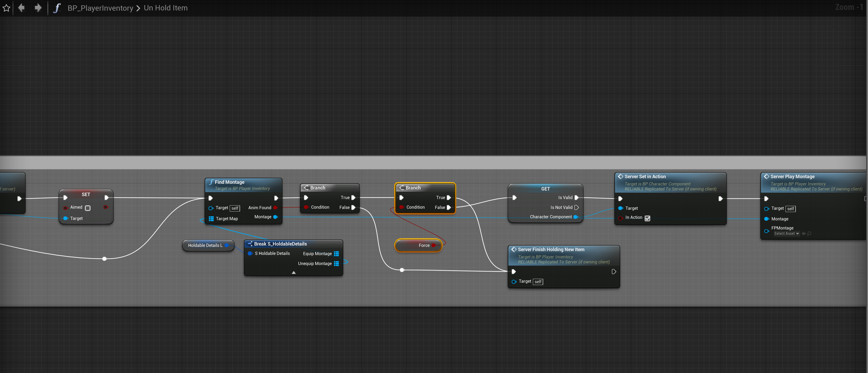Click Server Finish Holding New Item title
The image size is (868, 373).
coord(551,250)
